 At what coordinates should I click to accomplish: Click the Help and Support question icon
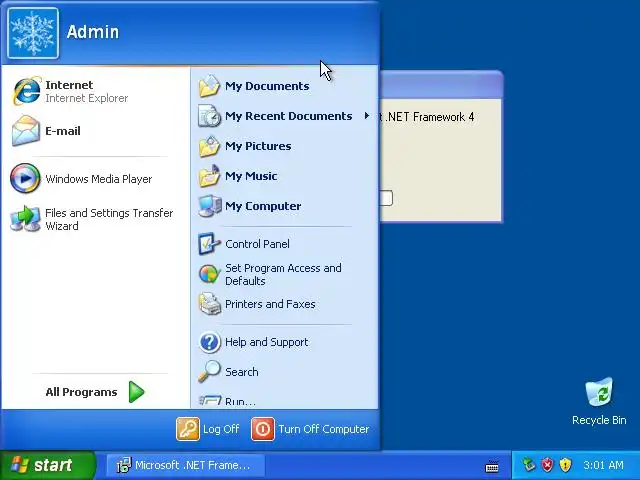210,342
